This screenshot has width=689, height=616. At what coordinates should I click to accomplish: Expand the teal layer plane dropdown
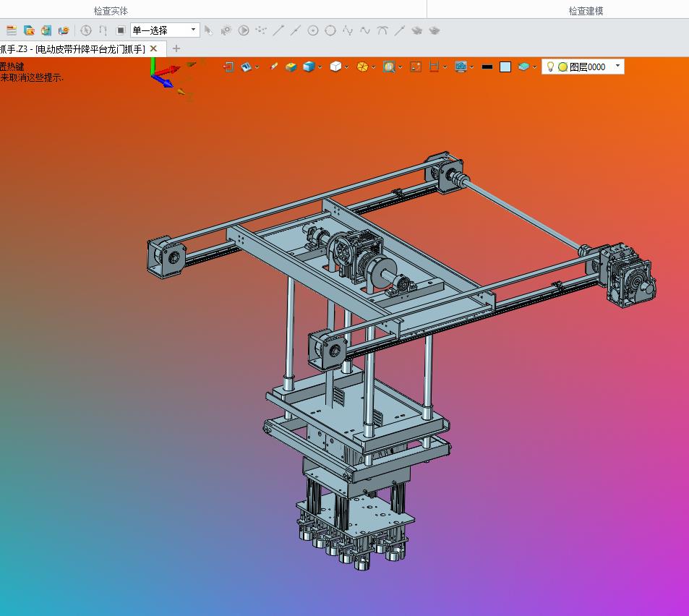(534, 67)
